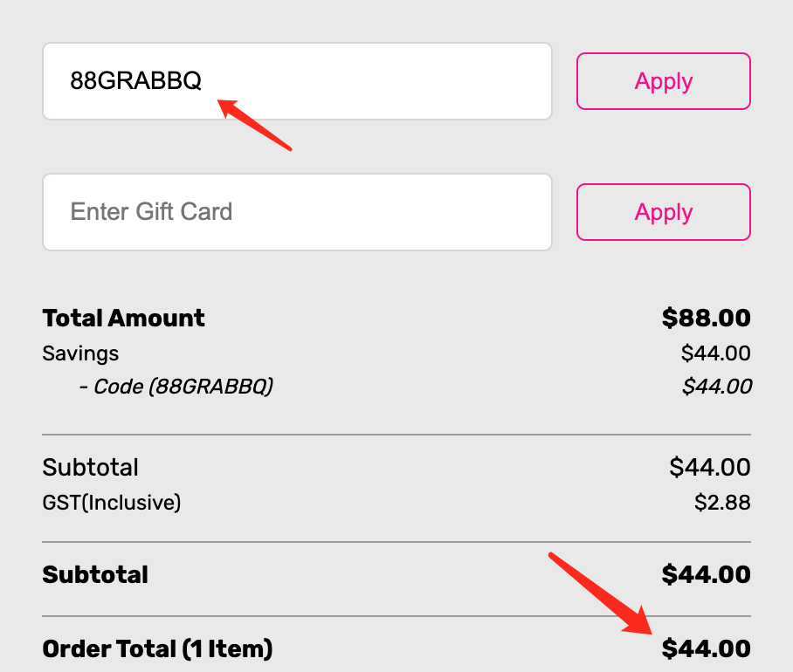Screen dimensions: 793x672
Task: Select the bold Total Amount label
Action: coord(123,318)
